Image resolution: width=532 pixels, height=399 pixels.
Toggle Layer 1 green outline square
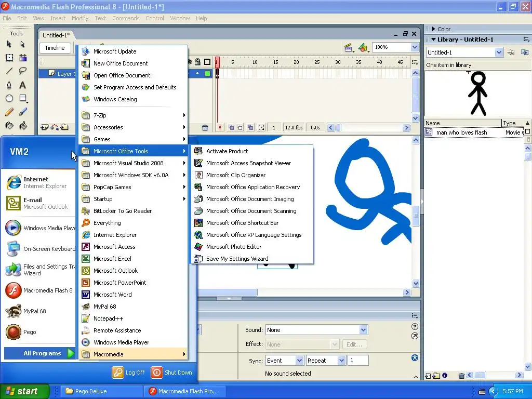pos(207,73)
